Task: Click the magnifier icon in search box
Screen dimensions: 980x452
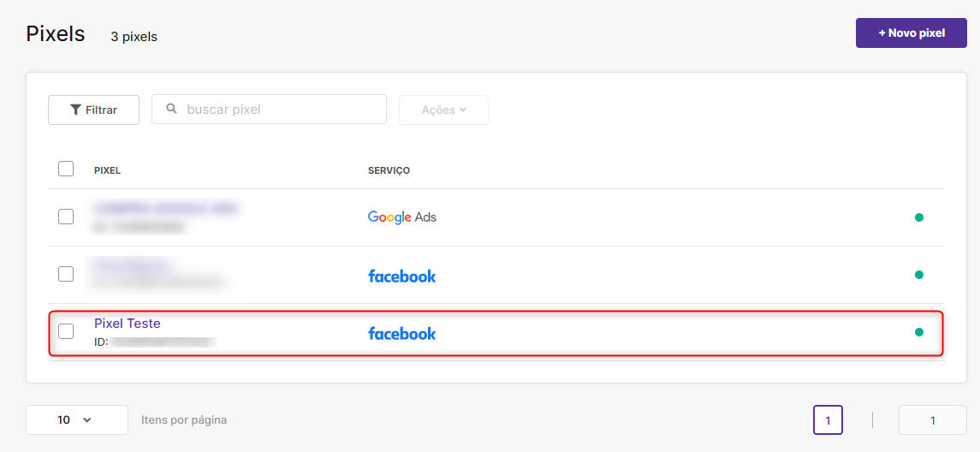Action: (171, 109)
